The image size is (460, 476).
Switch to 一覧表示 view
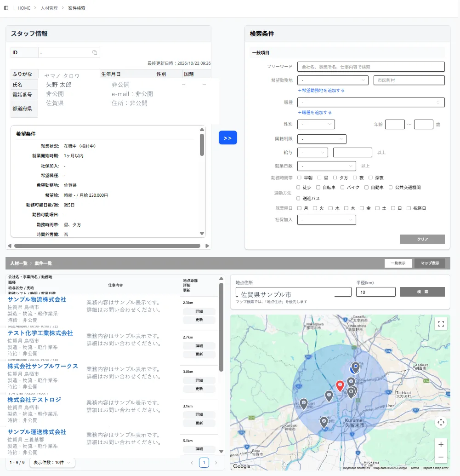[x=398, y=263]
